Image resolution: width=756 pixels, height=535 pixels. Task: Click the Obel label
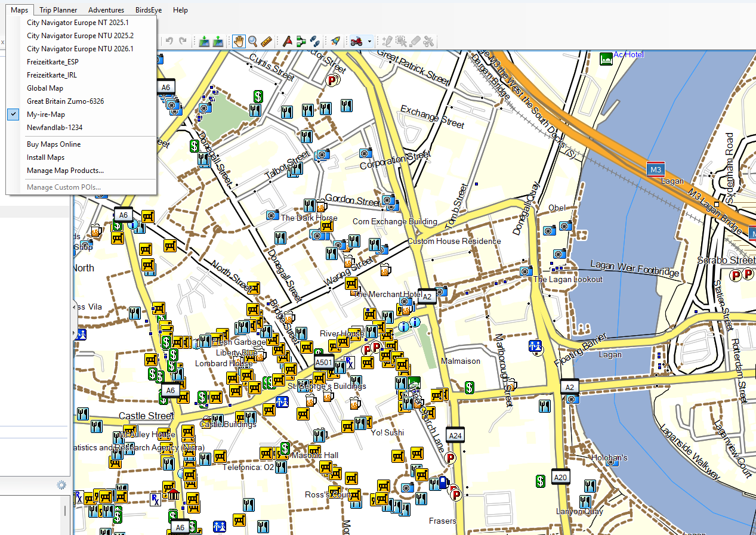(557, 208)
